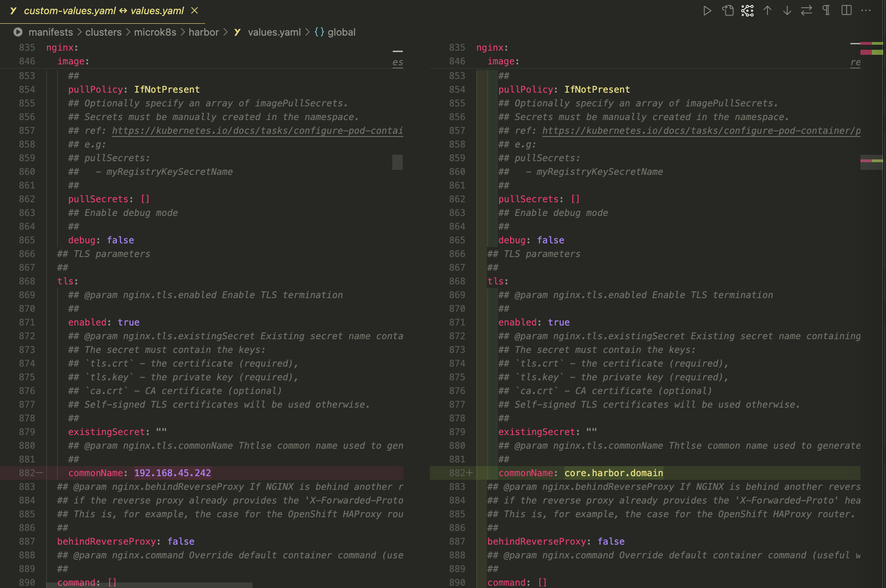Open harbor breadcrumb folder
The height and width of the screenshot is (588, 886).
coord(204,32)
